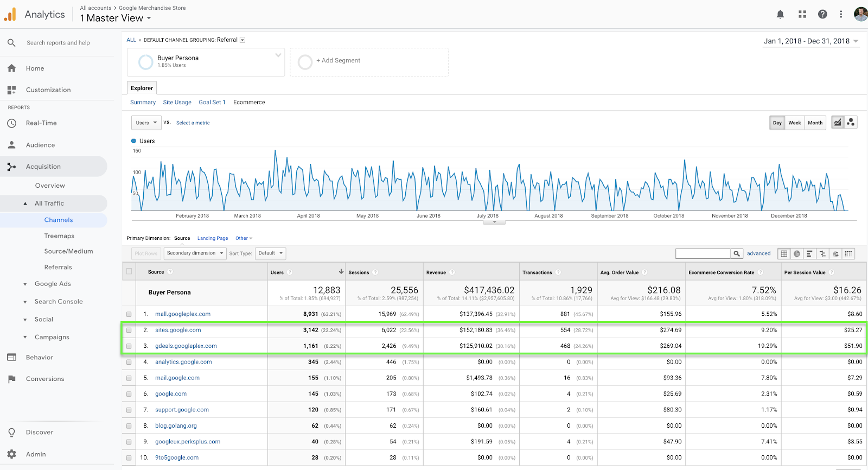
Task: Select the term cloud view icon
Action: (835, 253)
